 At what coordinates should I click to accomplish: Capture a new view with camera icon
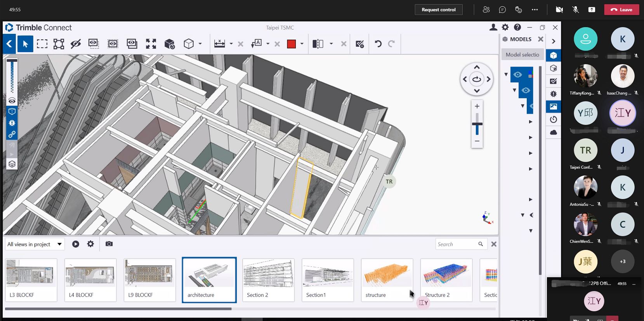pos(109,244)
